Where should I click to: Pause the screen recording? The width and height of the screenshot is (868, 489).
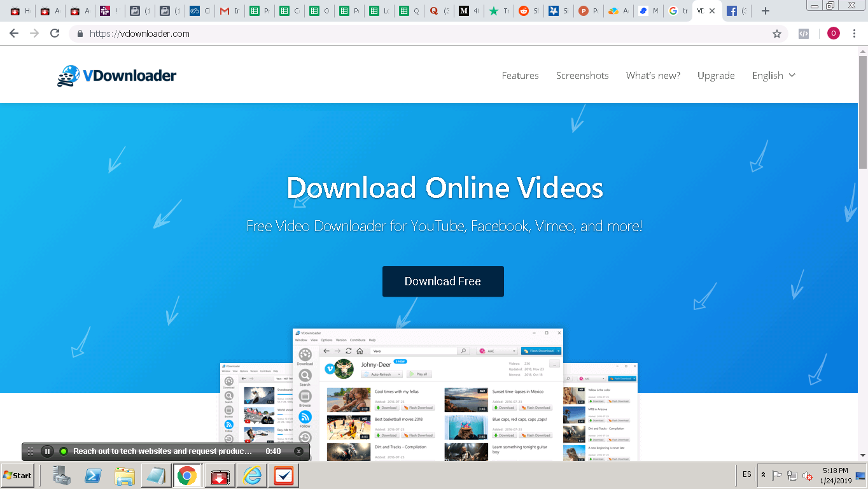47,451
